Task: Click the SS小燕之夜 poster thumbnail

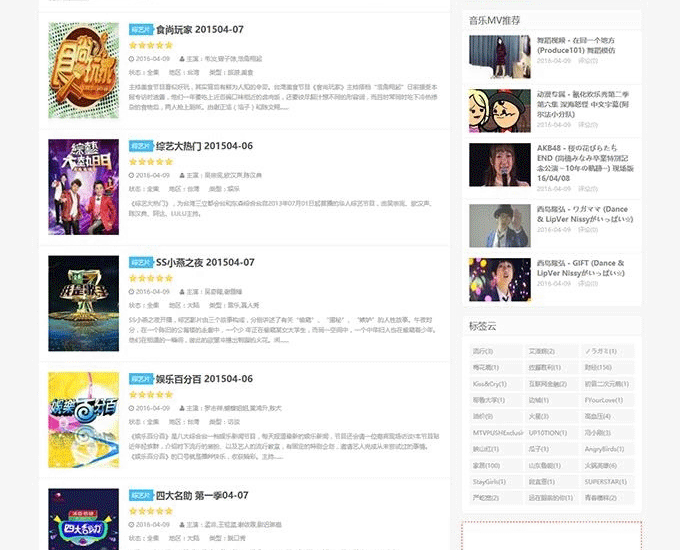Action: click(x=84, y=303)
